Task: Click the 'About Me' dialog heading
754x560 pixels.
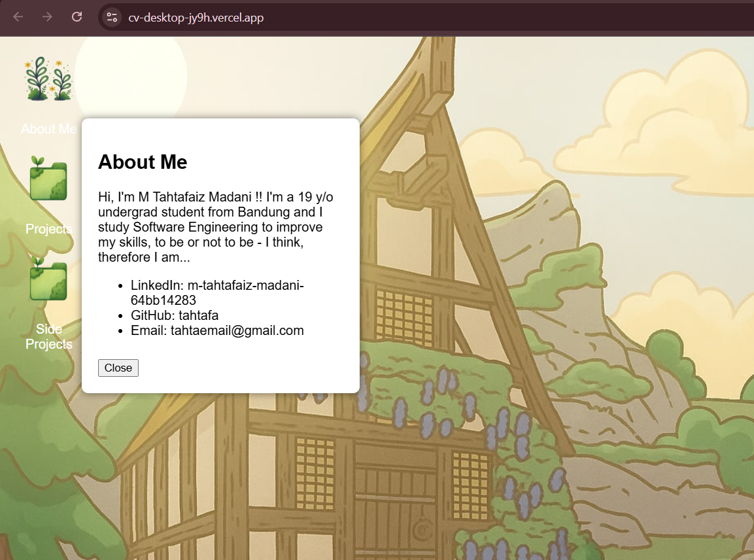Action: coord(143,162)
